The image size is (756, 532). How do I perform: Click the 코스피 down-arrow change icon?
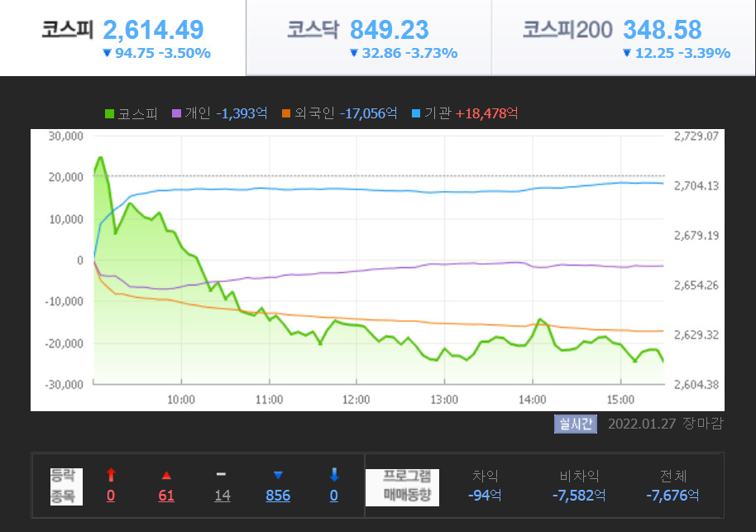pos(108,53)
